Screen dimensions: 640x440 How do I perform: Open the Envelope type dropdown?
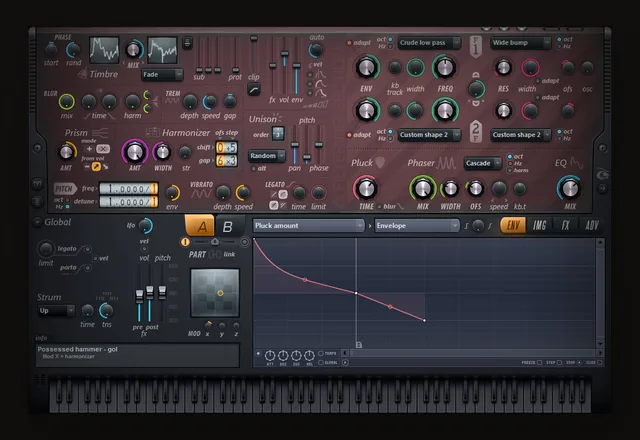pos(417,226)
